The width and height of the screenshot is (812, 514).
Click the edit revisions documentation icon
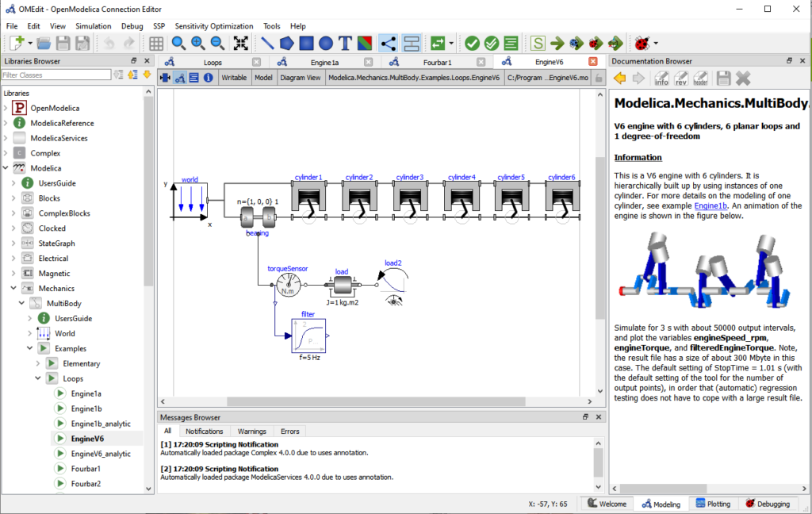pos(681,79)
